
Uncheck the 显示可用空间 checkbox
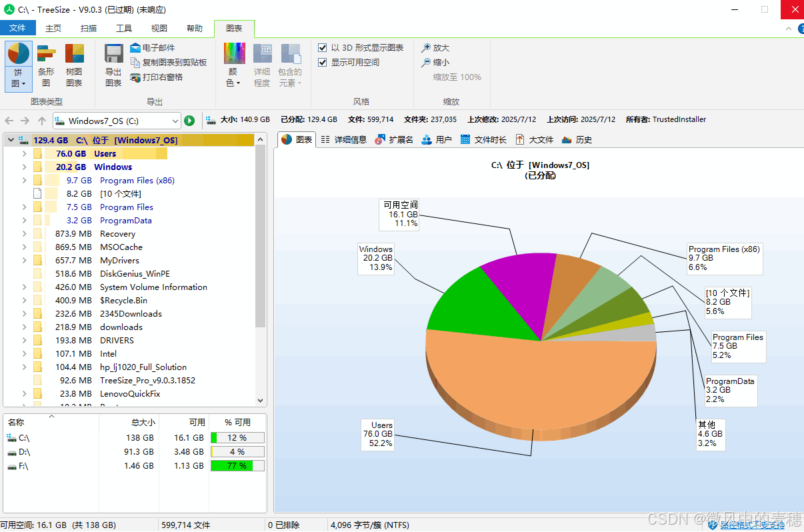coord(323,63)
